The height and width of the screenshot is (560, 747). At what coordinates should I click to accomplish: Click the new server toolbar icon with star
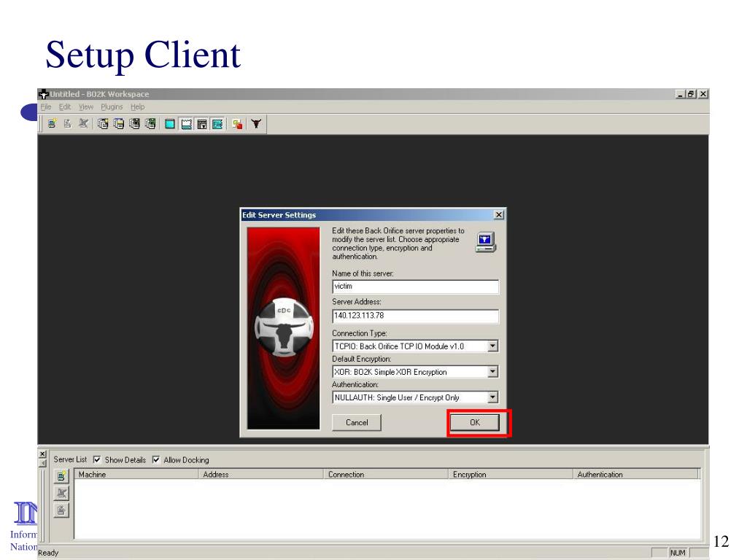(52, 124)
